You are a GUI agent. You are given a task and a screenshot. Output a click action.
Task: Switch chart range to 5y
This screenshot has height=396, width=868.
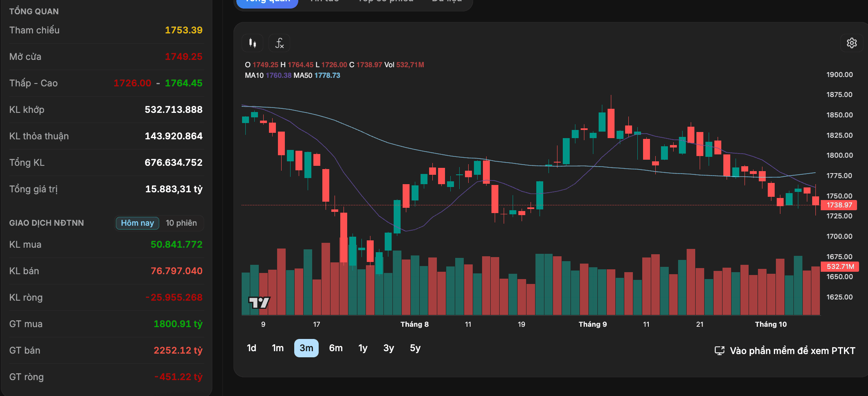tap(415, 348)
